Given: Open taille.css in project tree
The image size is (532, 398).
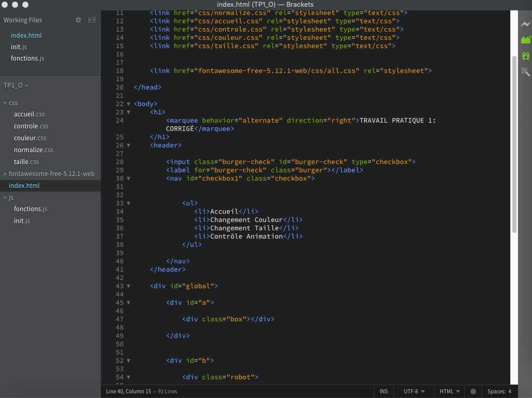Looking at the screenshot, I should [26, 162].
